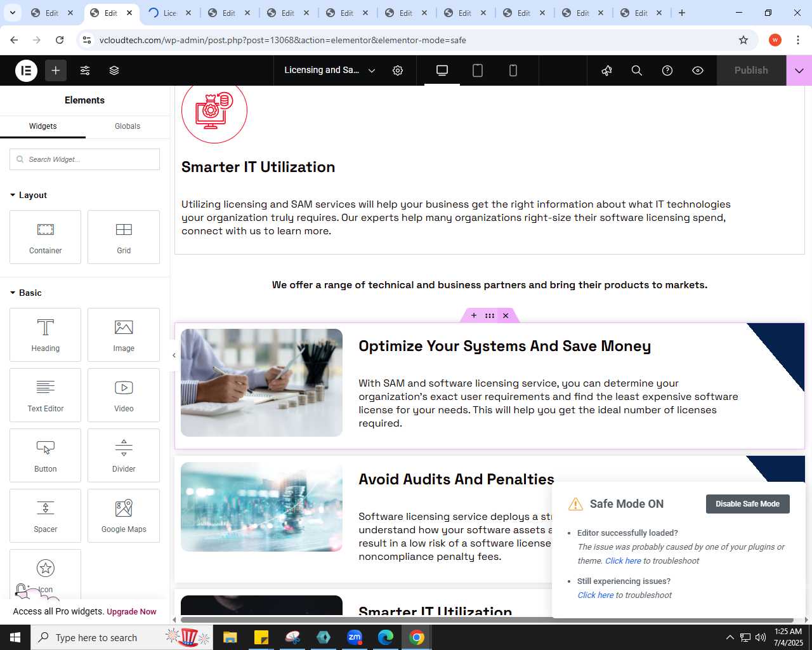This screenshot has width=812, height=650.
Task: Show hidden system tray icons
Action: pos(730,637)
